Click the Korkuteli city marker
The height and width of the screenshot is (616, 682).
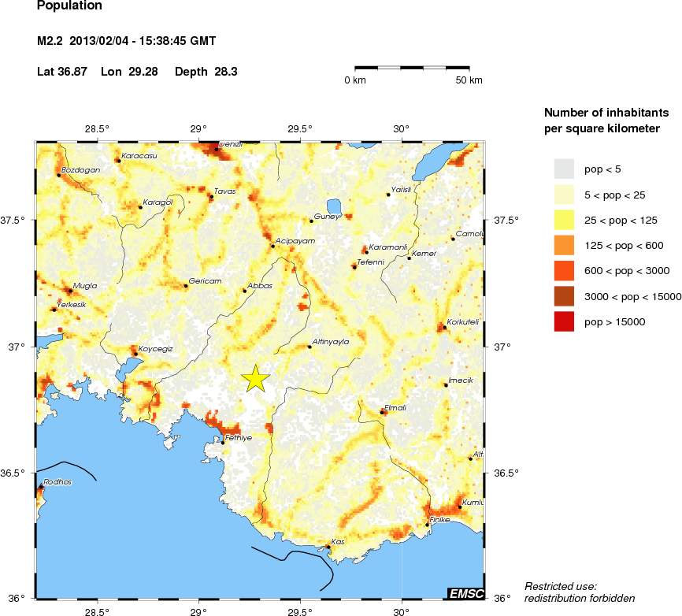pyautogui.click(x=445, y=327)
